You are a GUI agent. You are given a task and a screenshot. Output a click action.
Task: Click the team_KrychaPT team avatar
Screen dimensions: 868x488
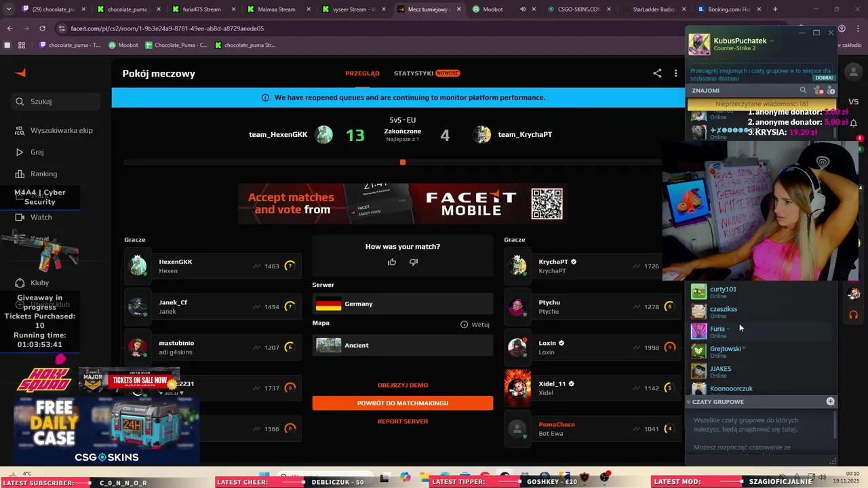point(482,134)
